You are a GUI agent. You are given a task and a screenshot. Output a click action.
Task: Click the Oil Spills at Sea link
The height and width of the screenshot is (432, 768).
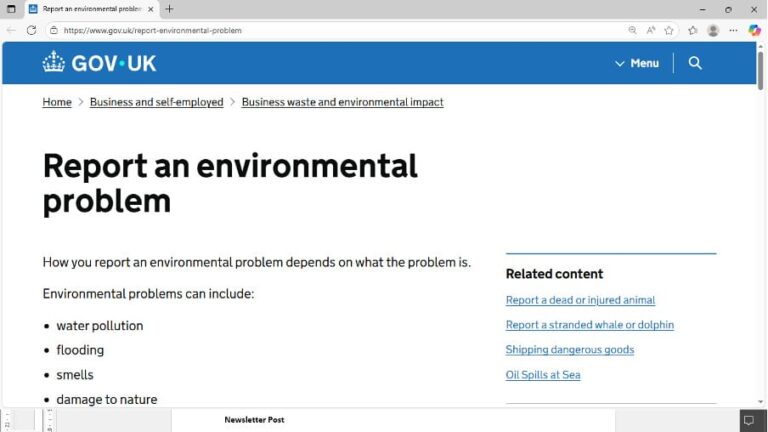tap(542, 375)
